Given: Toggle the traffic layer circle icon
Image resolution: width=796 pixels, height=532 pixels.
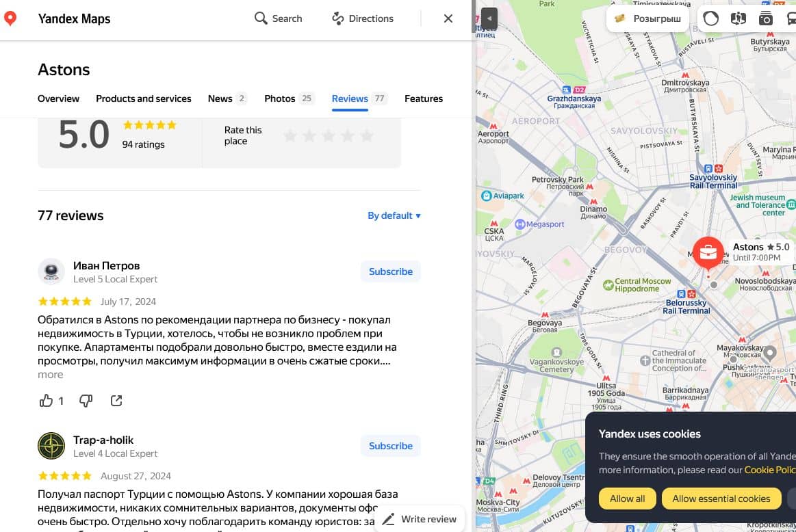Looking at the screenshot, I should click(x=711, y=18).
